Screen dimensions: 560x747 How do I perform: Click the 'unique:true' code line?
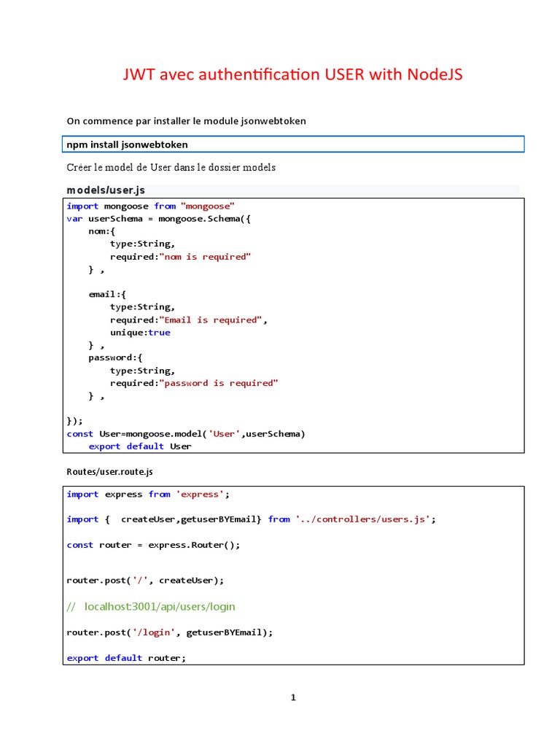140,333
